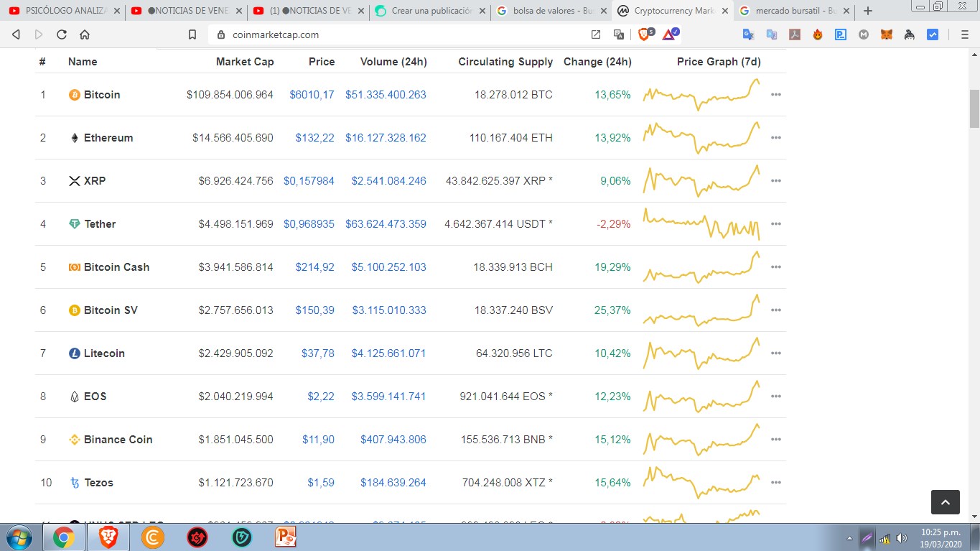Open the Bitcoin Cash link
The height and width of the screenshot is (551, 980).
[117, 267]
